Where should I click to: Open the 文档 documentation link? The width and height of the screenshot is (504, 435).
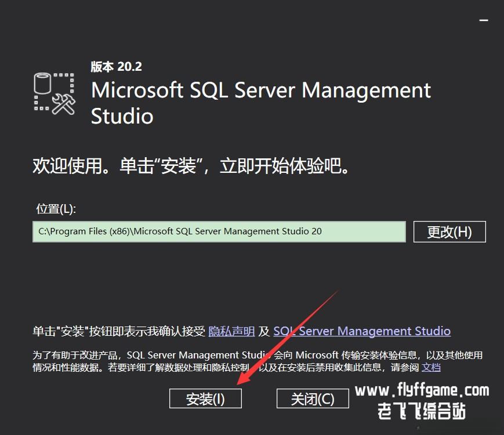click(x=431, y=367)
